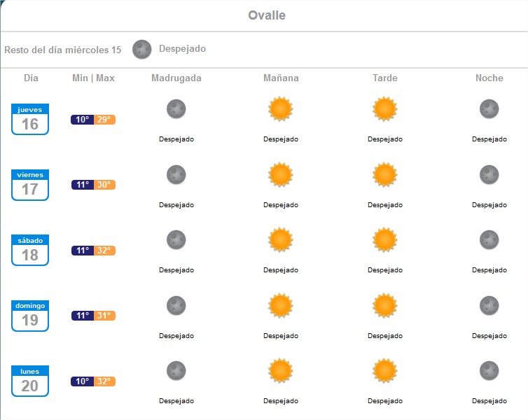Click the Ovalle city title
The image size is (528, 420).
coord(267,15)
